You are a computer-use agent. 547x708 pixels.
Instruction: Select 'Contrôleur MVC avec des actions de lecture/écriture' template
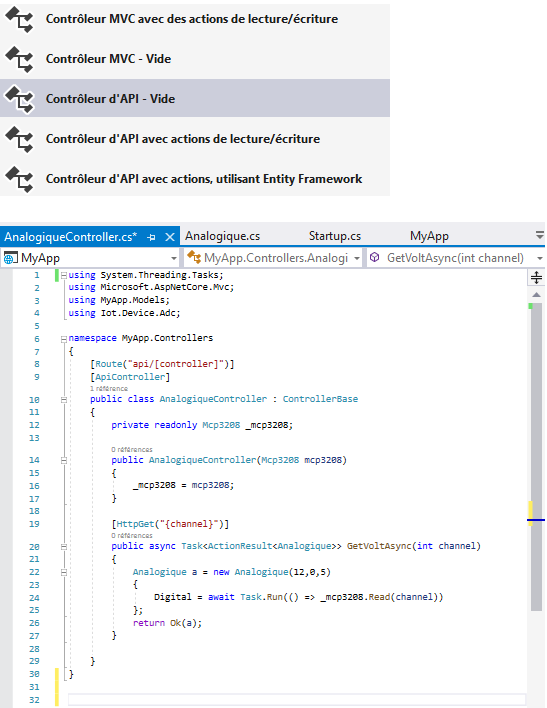pyautogui.click(x=195, y=19)
